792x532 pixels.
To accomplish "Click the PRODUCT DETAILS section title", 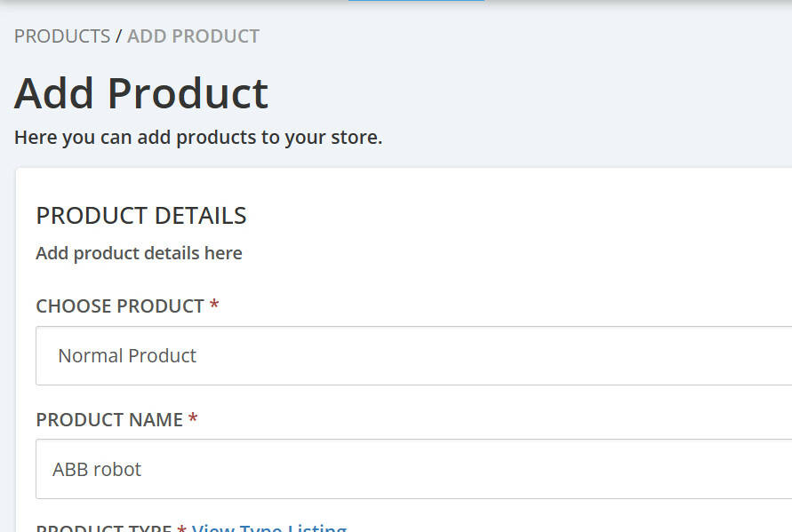I will point(141,216).
